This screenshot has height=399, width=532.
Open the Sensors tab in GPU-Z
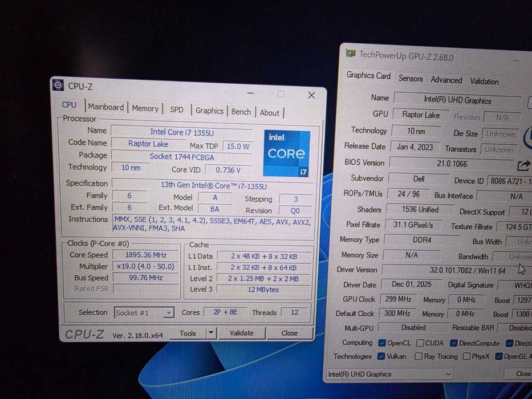[x=411, y=79]
